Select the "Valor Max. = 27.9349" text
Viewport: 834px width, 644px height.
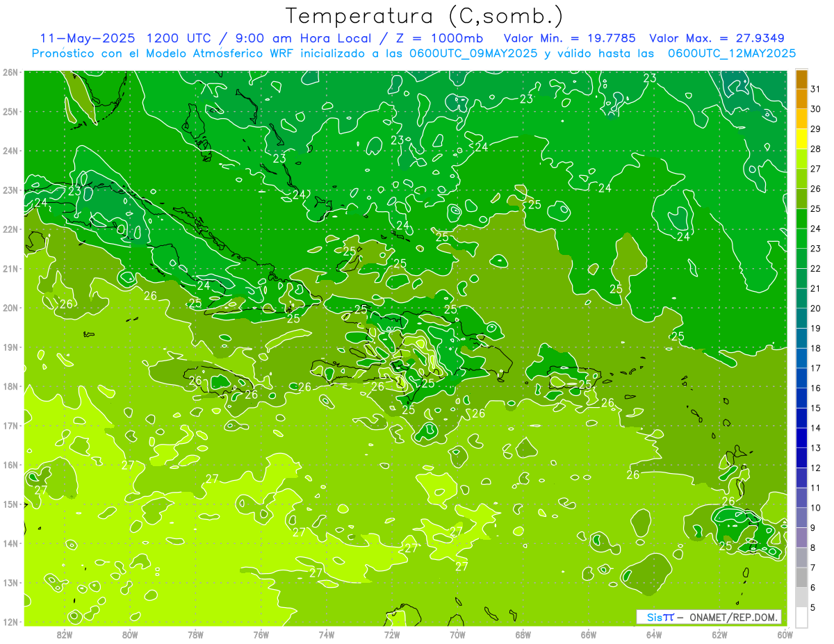coord(717,38)
